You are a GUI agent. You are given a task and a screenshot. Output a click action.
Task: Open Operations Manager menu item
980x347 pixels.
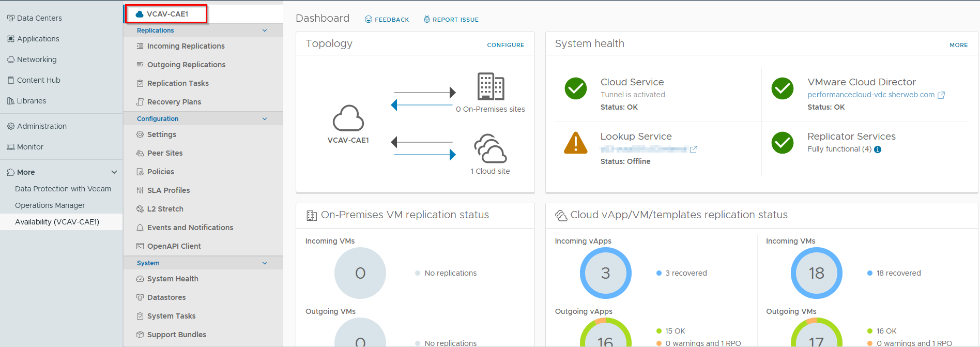(x=50, y=205)
